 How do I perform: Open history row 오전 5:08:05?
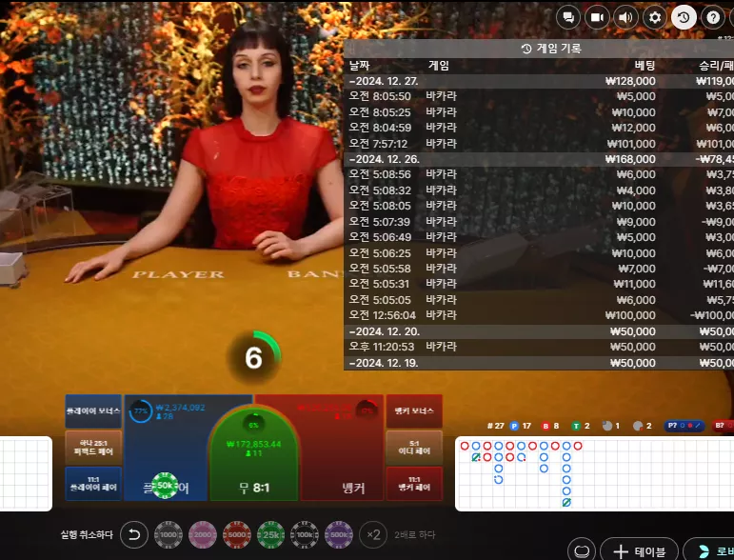539,206
